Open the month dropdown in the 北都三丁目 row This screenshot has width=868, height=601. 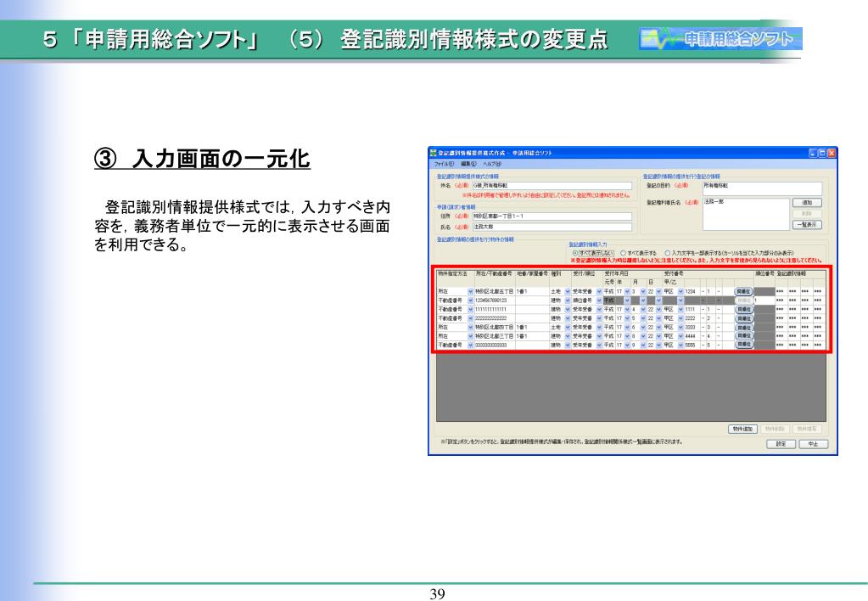pyautogui.click(x=642, y=335)
